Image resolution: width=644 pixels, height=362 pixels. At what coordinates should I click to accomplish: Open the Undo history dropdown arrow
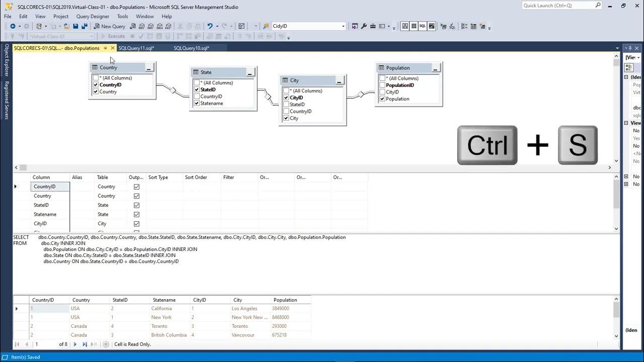pyautogui.click(x=217, y=26)
